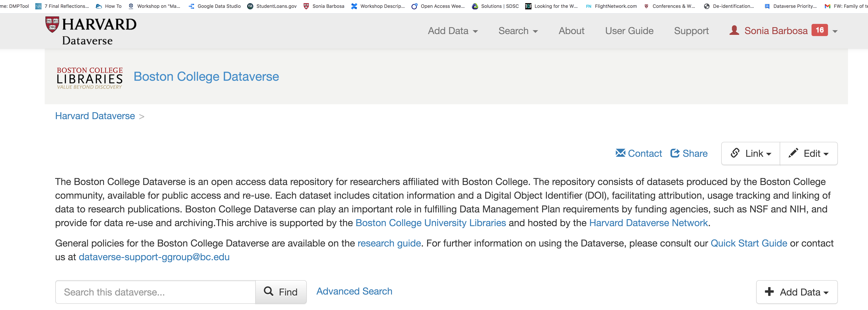The height and width of the screenshot is (310, 868).
Task: Expand the Add Data menu in navbar
Action: 453,31
